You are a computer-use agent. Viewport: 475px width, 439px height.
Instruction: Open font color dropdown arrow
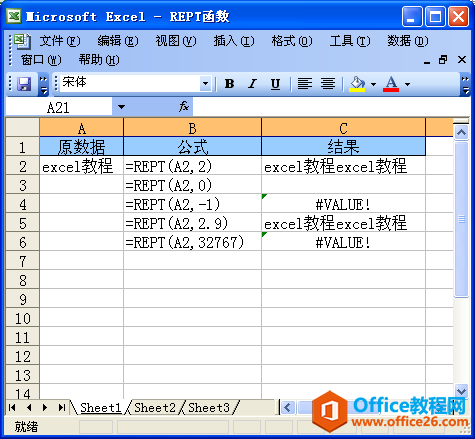tap(407, 84)
